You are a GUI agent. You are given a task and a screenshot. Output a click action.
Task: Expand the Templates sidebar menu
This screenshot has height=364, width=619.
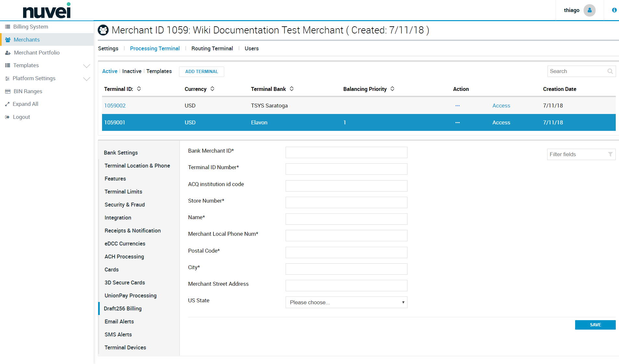coord(86,66)
